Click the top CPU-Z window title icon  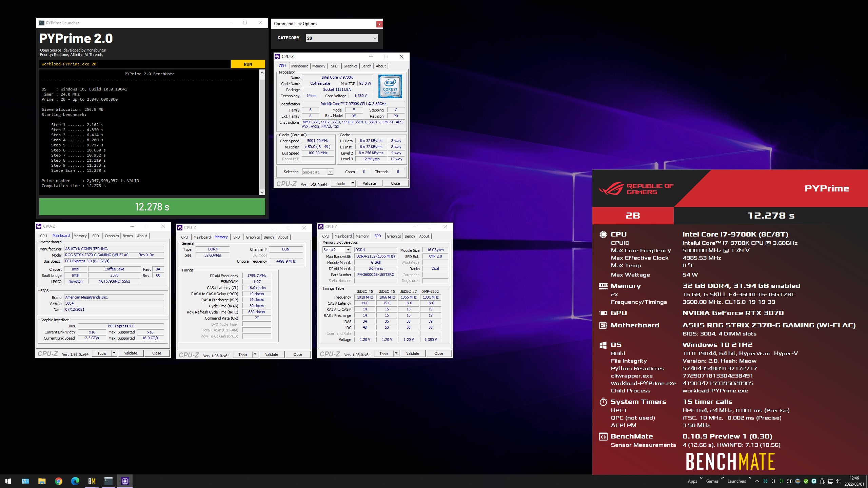pos(277,57)
